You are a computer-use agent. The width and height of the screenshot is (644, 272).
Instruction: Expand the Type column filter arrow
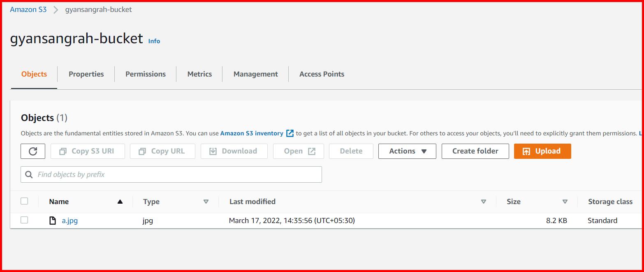pos(206,202)
